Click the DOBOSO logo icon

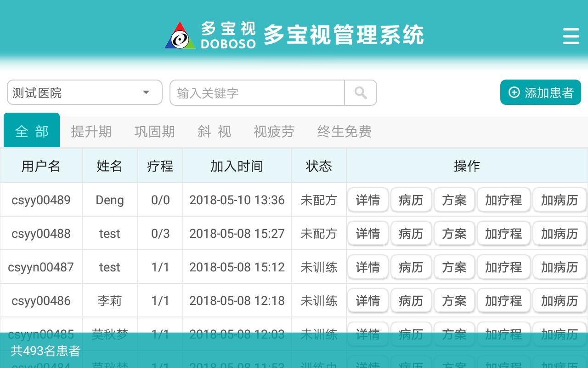pos(180,36)
